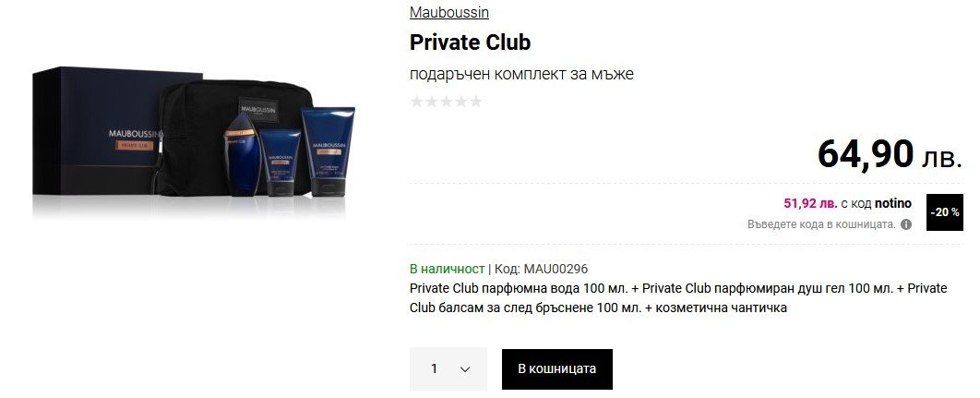
Task: Select the second rating star
Action: click(x=431, y=102)
